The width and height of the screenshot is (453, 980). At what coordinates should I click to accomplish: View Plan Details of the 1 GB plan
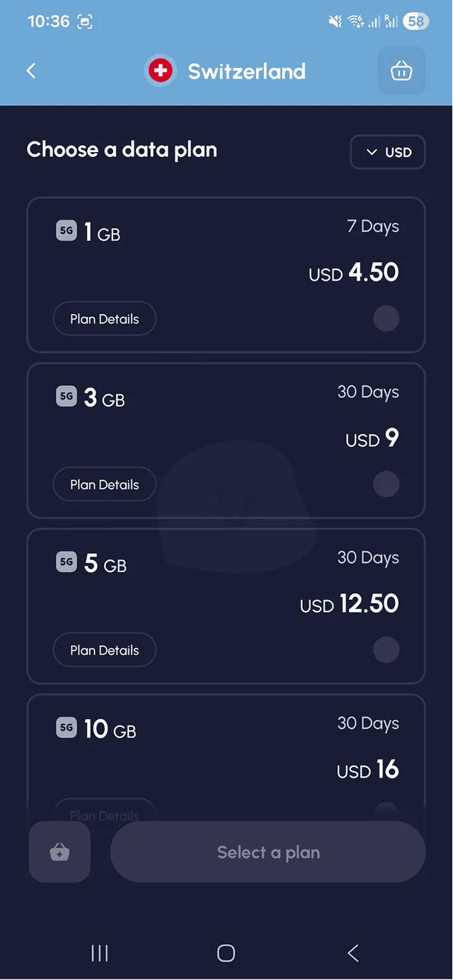pos(104,318)
